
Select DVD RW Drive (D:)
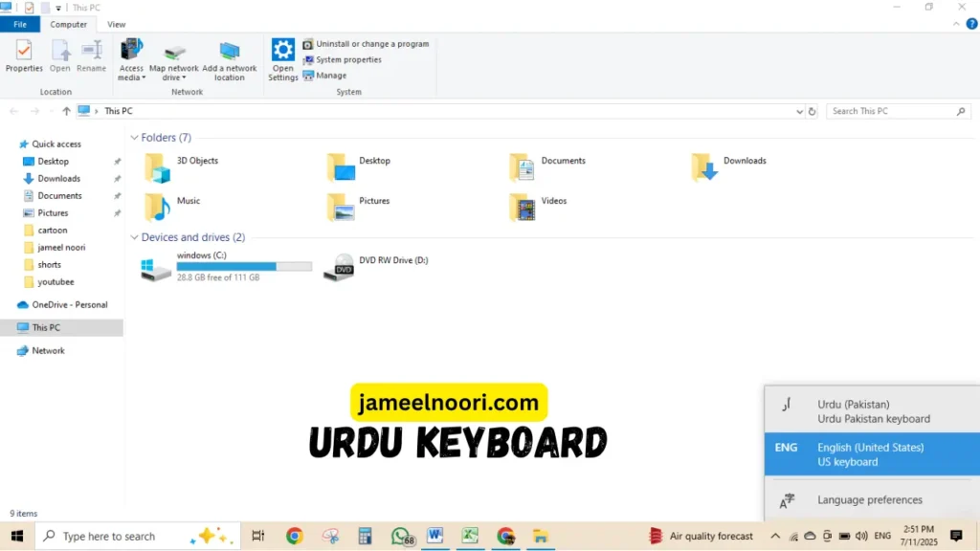point(375,267)
